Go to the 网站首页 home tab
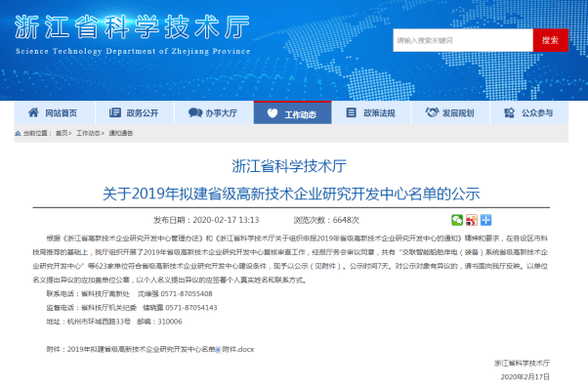This screenshot has height=391, width=588. pyautogui.click(x=61, y=113)
